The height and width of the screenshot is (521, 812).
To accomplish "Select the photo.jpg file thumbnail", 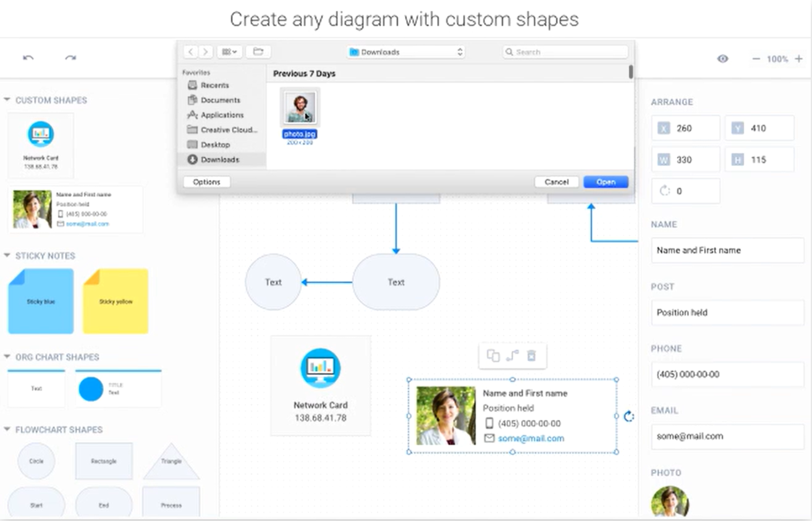I will [x=300, y=108].
